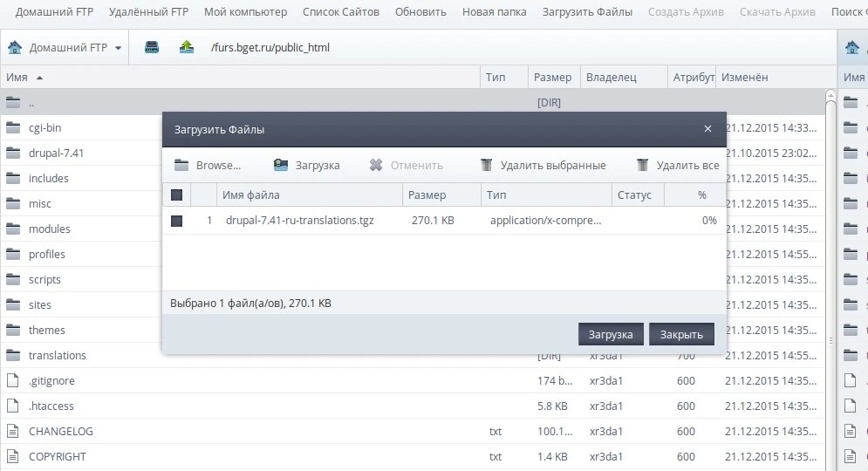Click folder icon of translations

click(13, 355)
